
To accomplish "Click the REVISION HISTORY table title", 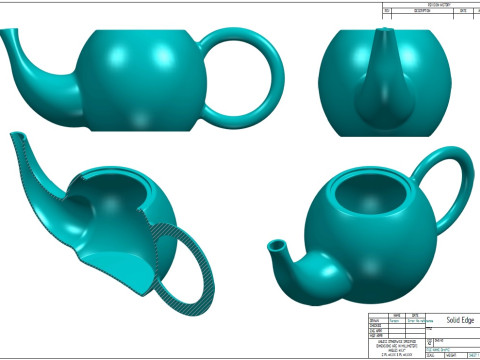I will pos(439,5).
